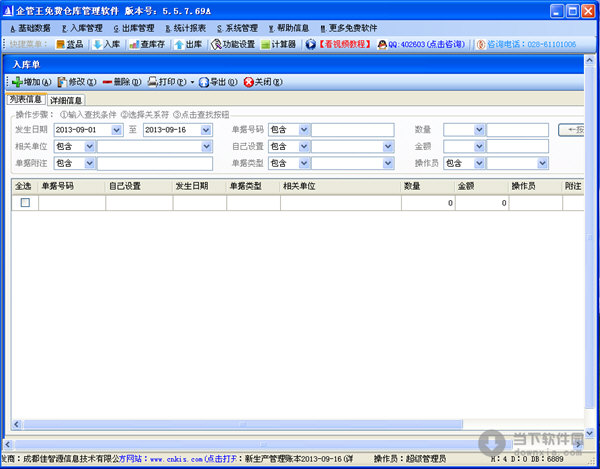Click the 咨询电话 phone icon

click(x=481, y=45)
